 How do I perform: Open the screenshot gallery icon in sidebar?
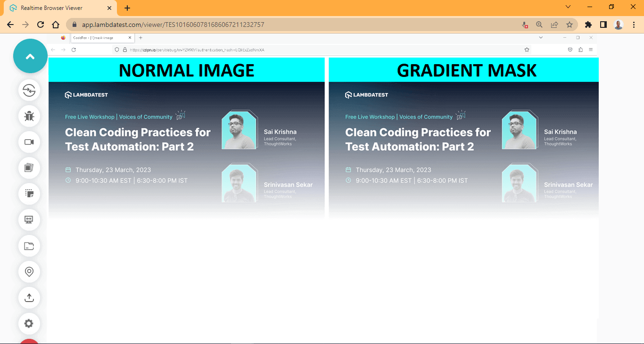pos(29,168)
